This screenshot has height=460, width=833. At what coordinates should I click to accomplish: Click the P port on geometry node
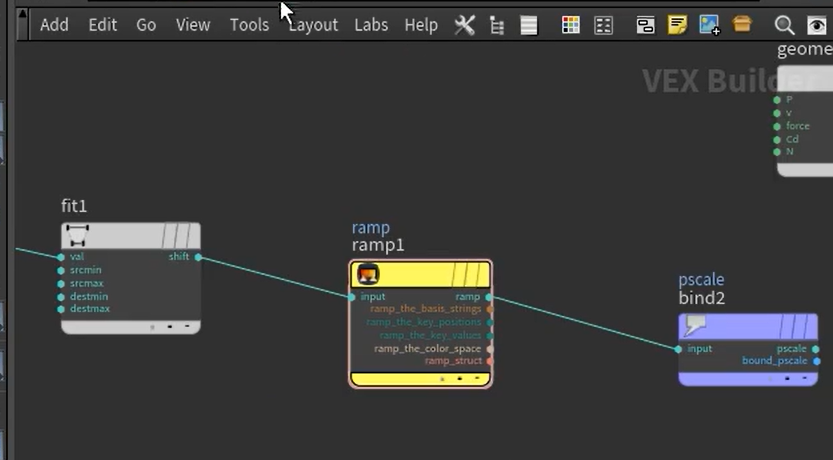[777, 100]
